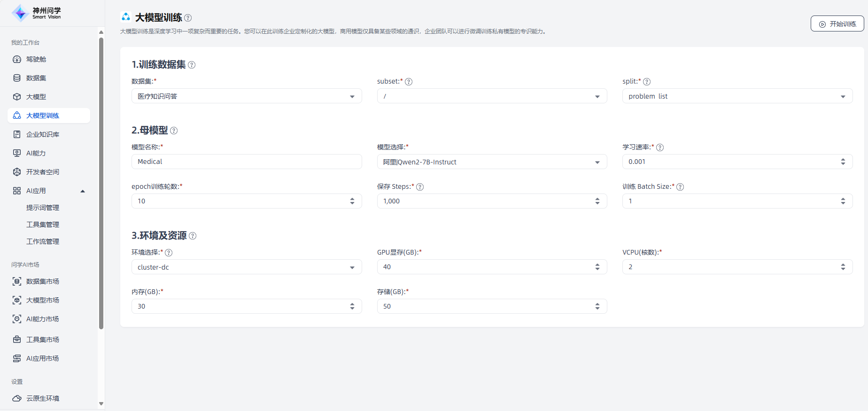Click help icon next to split label
This screenshot has height=411, width=868.
click(647, 82)
